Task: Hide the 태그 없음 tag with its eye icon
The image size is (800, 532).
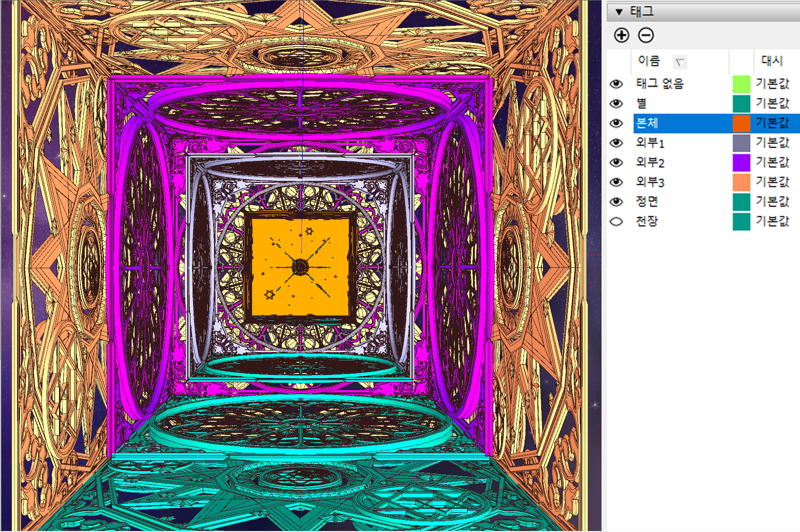Action: tap(616, 84)
